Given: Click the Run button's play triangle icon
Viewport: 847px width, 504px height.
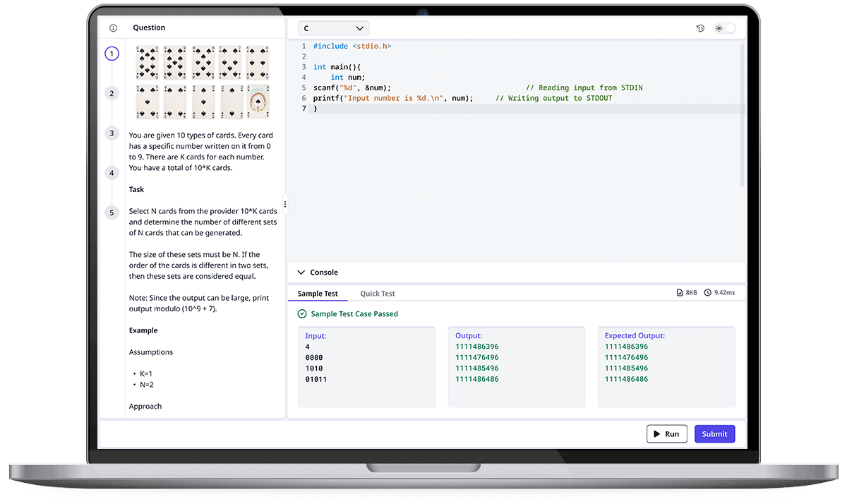Looking at the screenshot, I should (657, 433).
